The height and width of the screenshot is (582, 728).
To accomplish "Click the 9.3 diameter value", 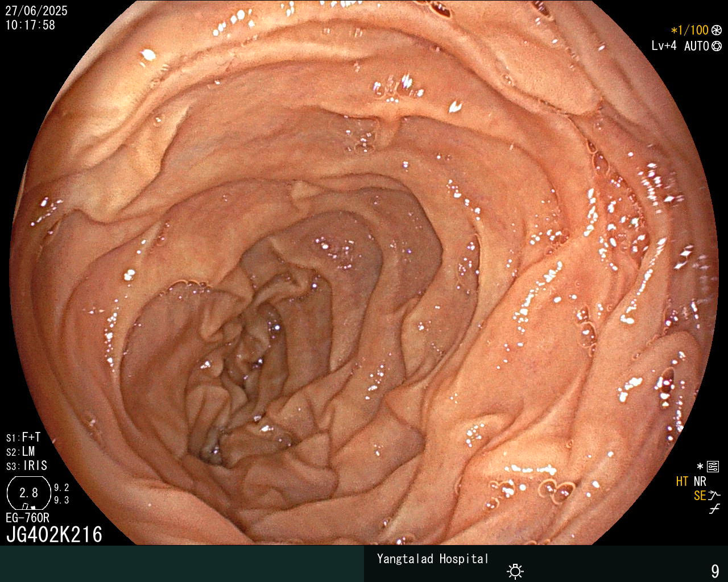I will pos(61,500).
